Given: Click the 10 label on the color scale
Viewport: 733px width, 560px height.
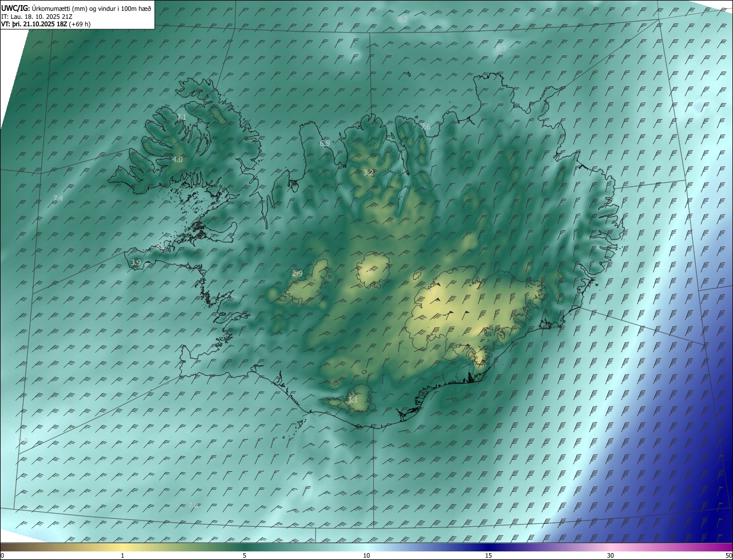Looking at the screenshot, I should point(366,555).
